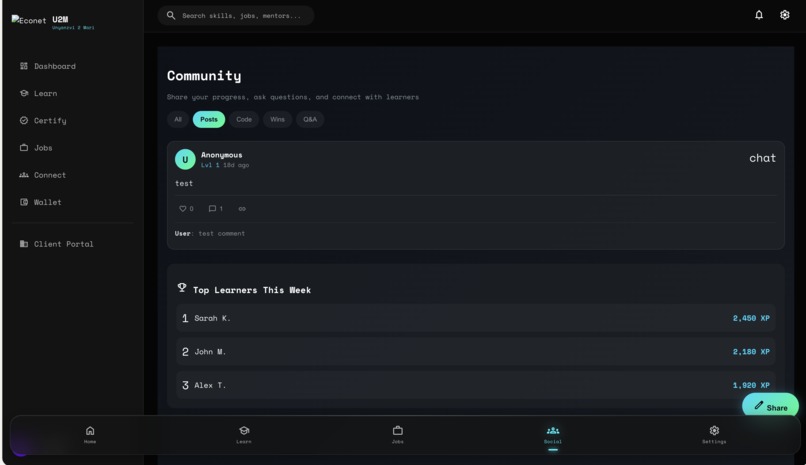
Task: Open Social in bottom navigation
Action: (x=553, y=435)
